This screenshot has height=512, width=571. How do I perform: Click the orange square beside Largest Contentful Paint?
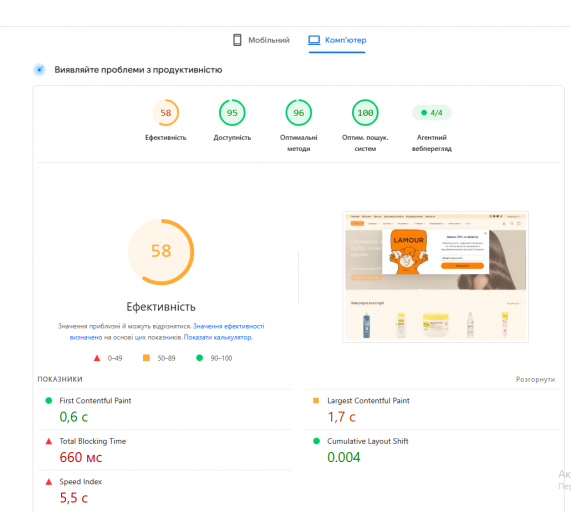click(x=316, y=401)
